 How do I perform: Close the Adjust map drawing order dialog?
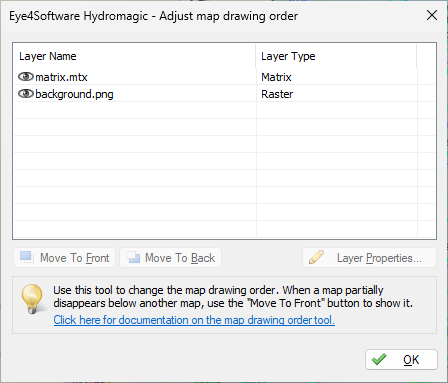click(432, 15)
